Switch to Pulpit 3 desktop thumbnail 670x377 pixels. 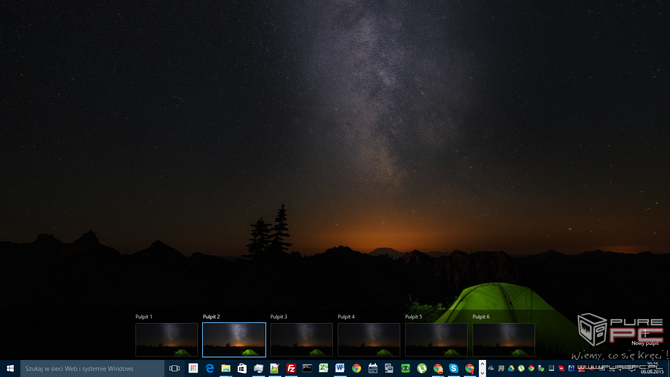(x=302, y=340)
